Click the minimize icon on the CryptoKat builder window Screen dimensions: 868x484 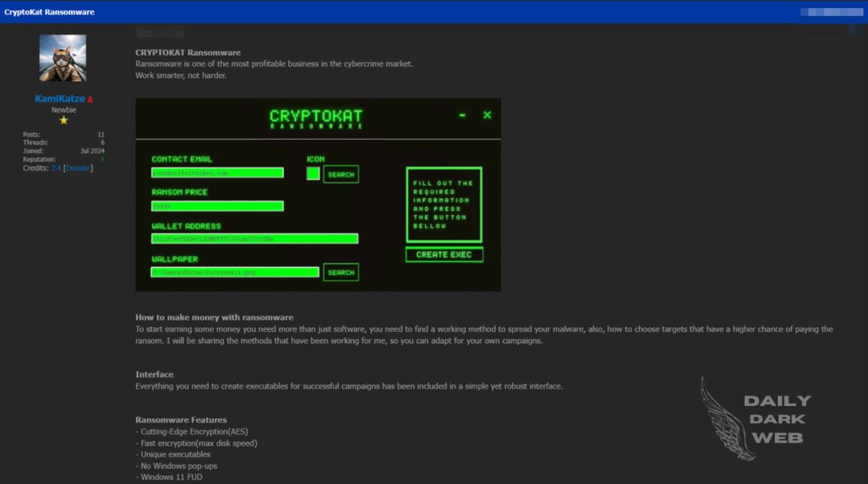tap(461, 114)
